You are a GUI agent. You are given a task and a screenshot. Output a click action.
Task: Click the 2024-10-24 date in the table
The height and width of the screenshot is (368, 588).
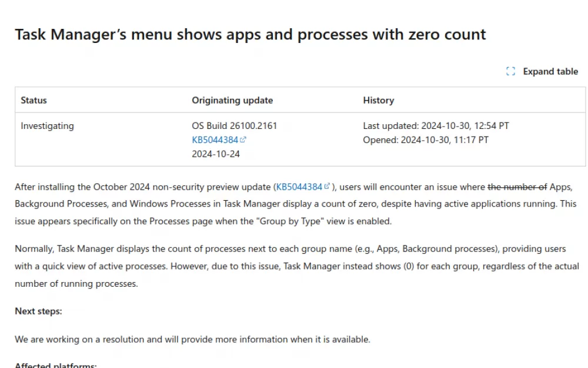[216, 154]
